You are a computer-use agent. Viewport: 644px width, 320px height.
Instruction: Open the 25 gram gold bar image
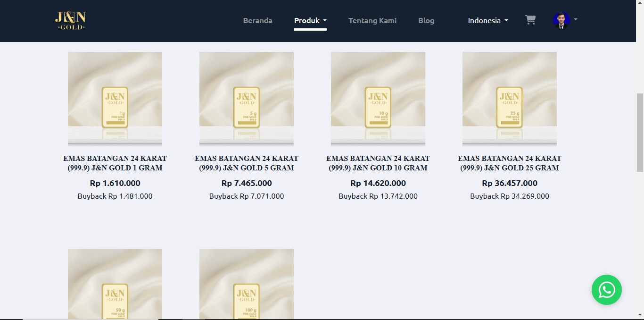click(510, 99)
